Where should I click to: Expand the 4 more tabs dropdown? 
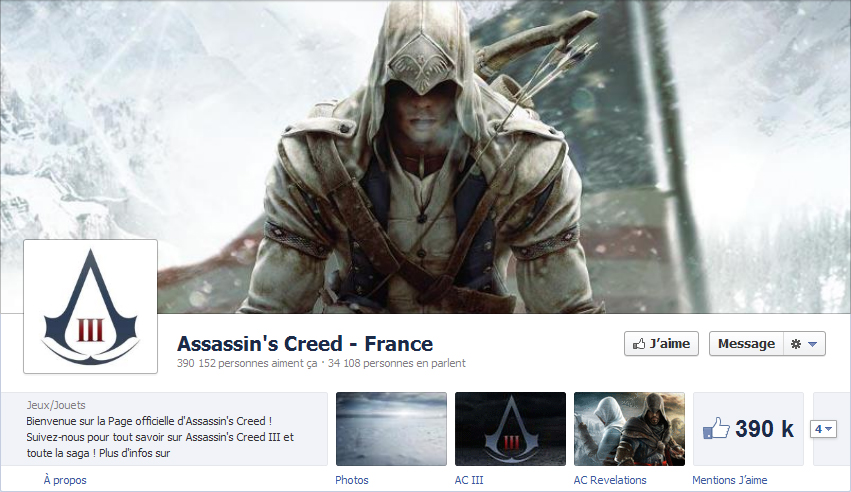coord(823,429)
